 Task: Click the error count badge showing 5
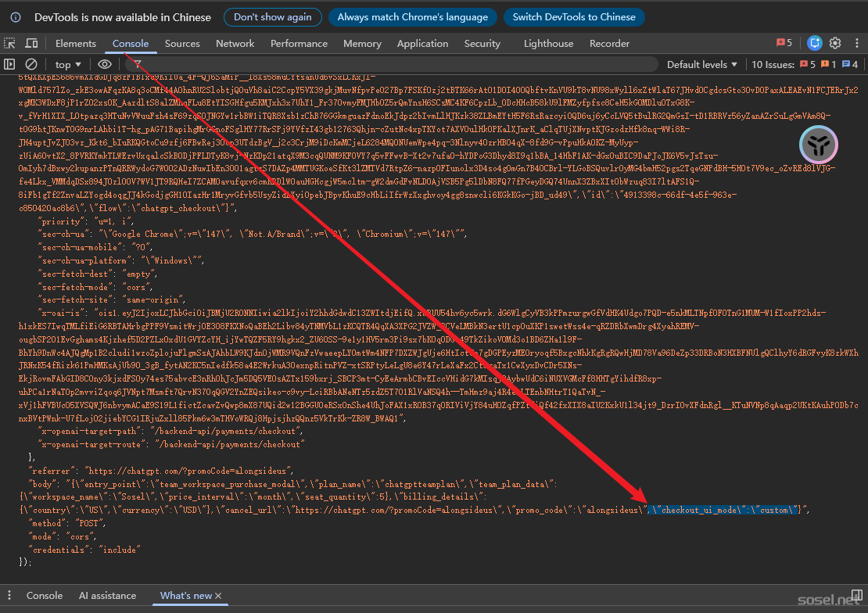pyautogui.click(x=784, y=43)
